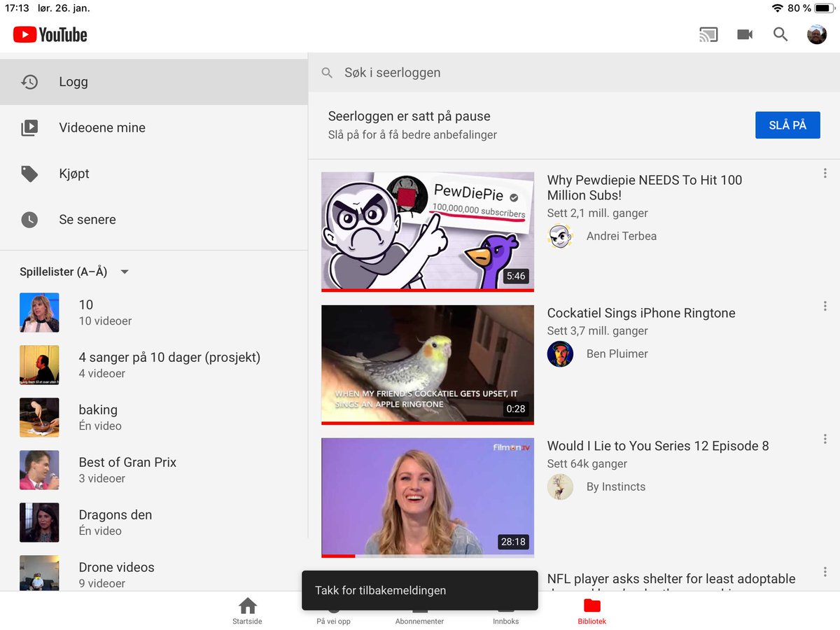Open Ben Pluimer channel avatar
This screenshot has height=630, width=840.
click(x=560, y=353)
